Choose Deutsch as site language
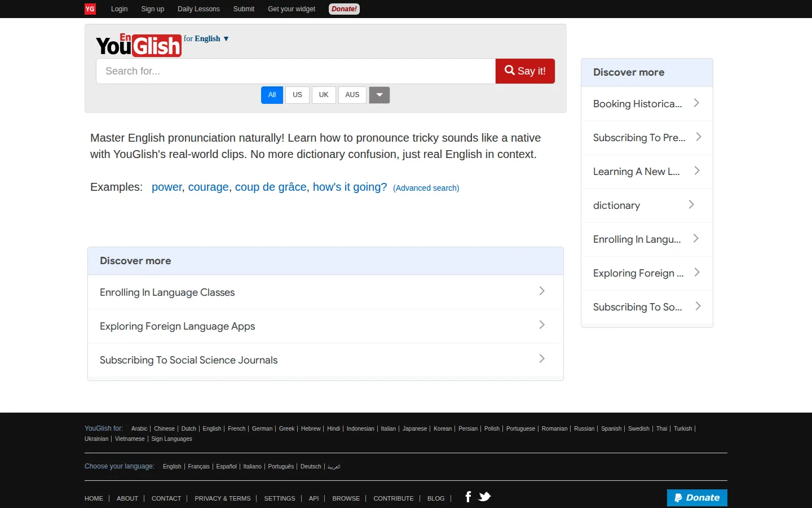 (x=311, y=466)
